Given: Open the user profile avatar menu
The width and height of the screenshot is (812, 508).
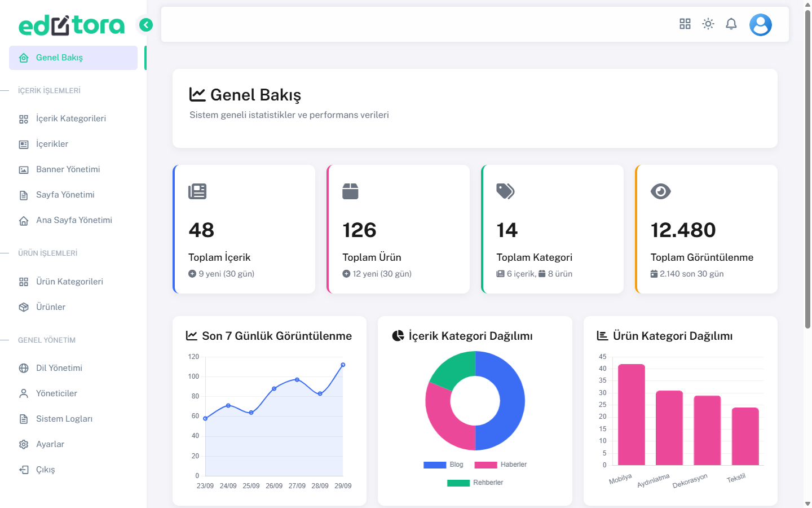Looking at the screenshot, I should tap(761, 25).
